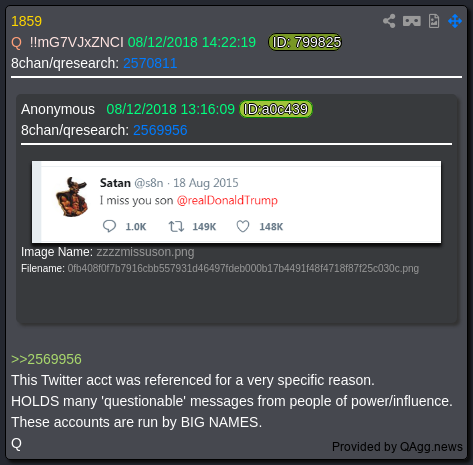This screenshot has width=473, height=465.
Task: Click the retweet arrows icon in tweet
Action: click(x=176, y=226)
